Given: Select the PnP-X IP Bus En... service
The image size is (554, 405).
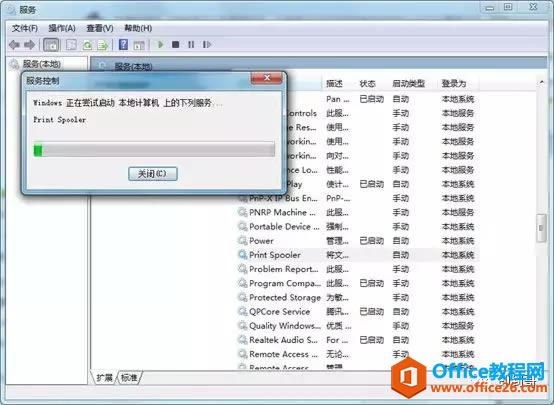Looking at the screenshot, I should [358, 198].
